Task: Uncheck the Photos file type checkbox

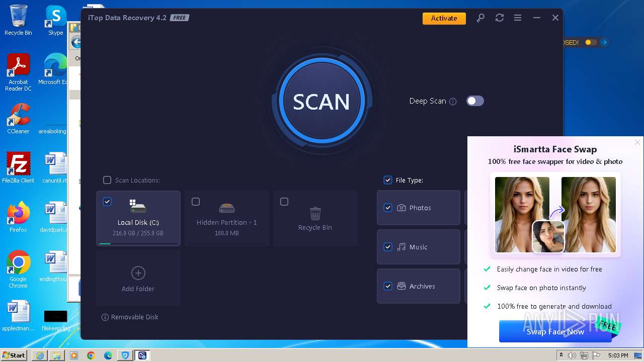Action: click(x=387, y=208)
